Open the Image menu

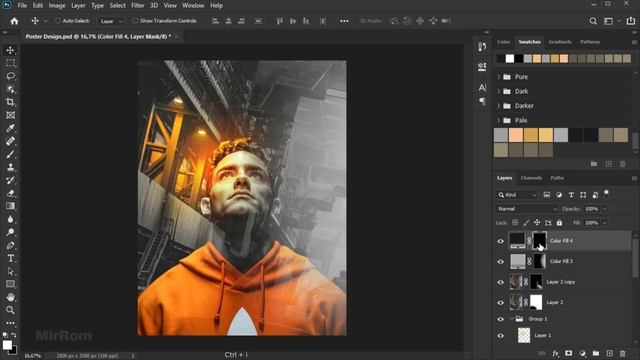[57, 6]
